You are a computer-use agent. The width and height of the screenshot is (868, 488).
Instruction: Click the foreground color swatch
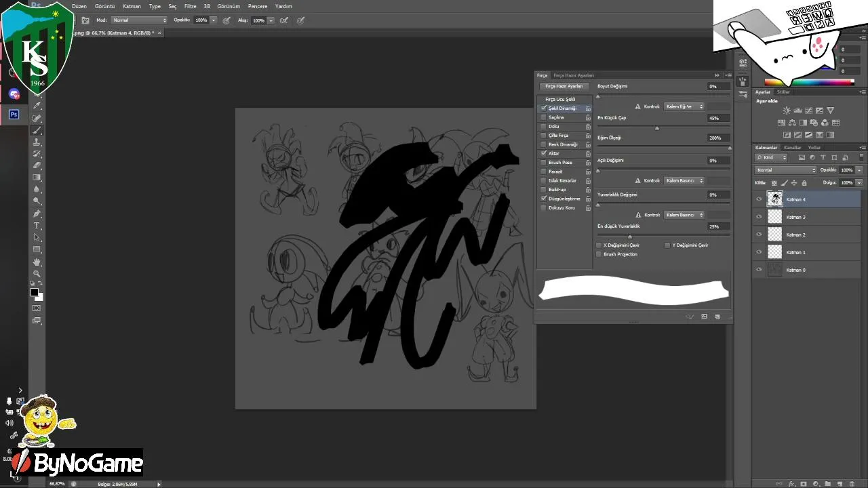point(34,292)
